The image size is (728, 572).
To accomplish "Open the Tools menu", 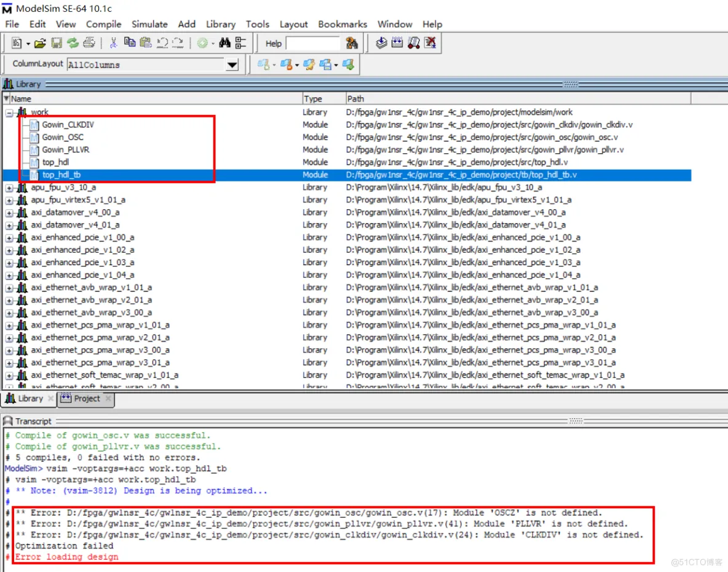I will pyautogui.click(x=257, y=24).
